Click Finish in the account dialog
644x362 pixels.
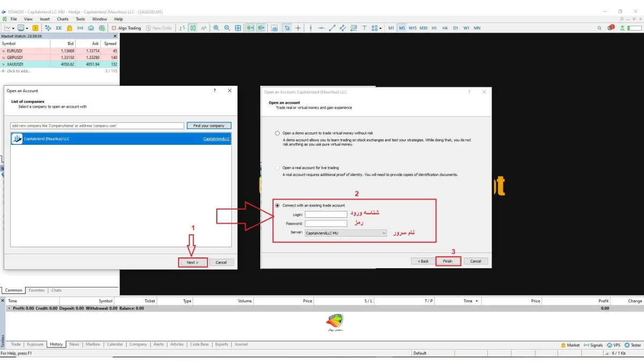coord(448,261)
